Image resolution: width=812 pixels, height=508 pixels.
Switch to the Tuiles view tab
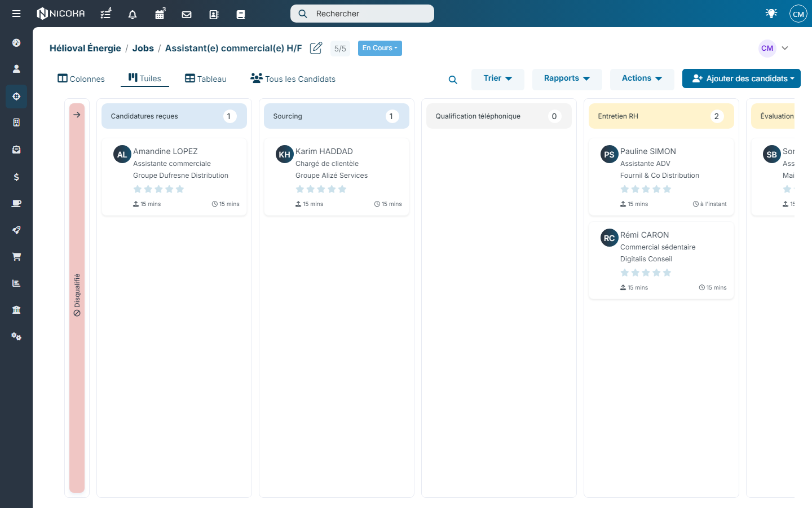pyautogui.click(x=145, y=78)
